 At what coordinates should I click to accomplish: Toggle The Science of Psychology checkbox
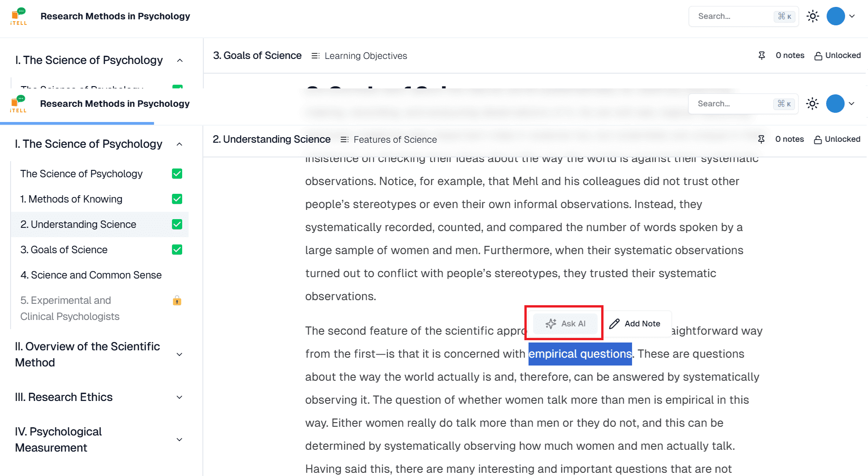click(177, 174)
